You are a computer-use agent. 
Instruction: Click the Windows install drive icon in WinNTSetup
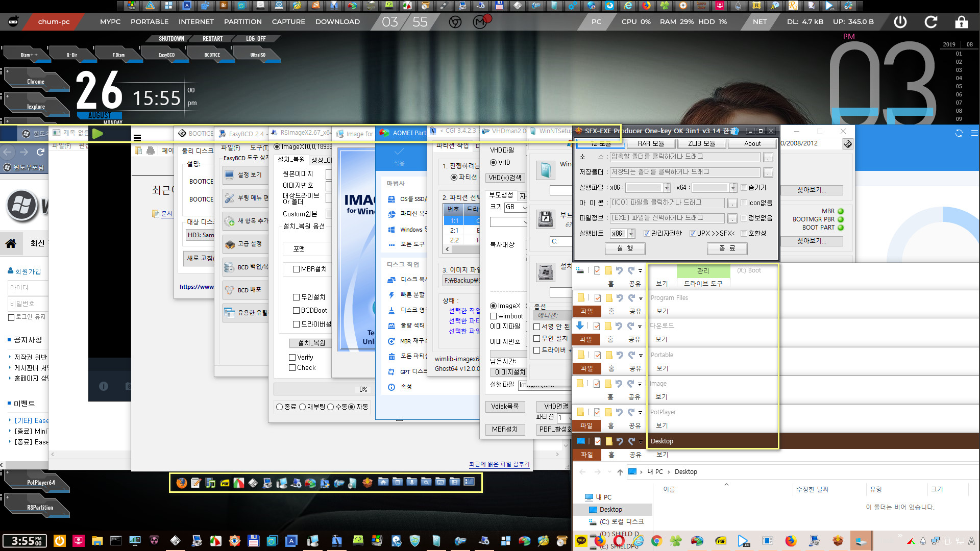546,272
